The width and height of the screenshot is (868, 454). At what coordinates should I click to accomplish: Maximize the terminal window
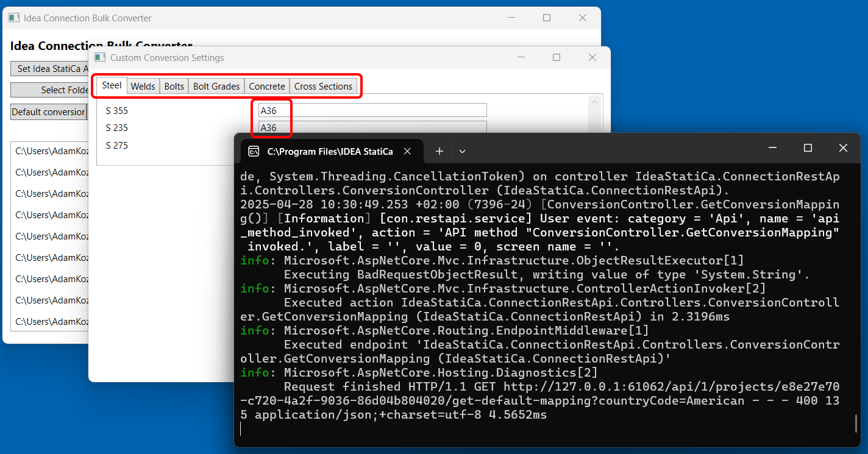pyautogui.click(x=808, y=148)
